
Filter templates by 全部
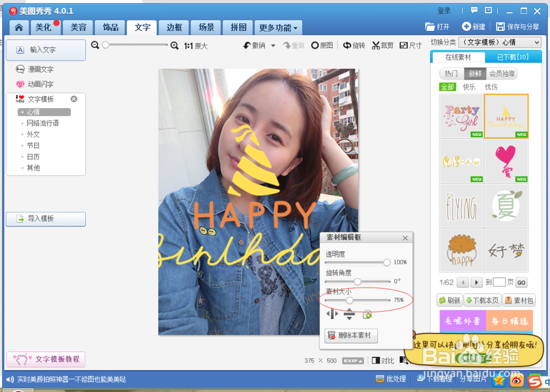(x=448, y=87)
